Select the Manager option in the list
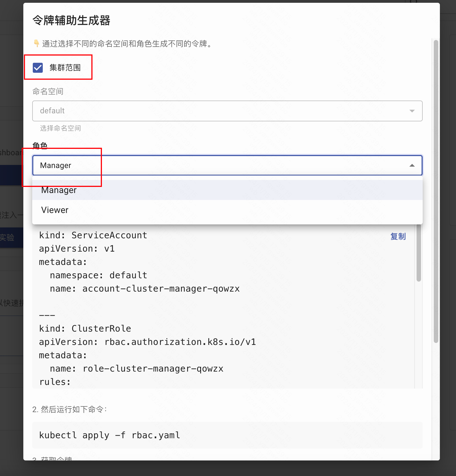Screen dimensions: 456x476 [227, 190]
